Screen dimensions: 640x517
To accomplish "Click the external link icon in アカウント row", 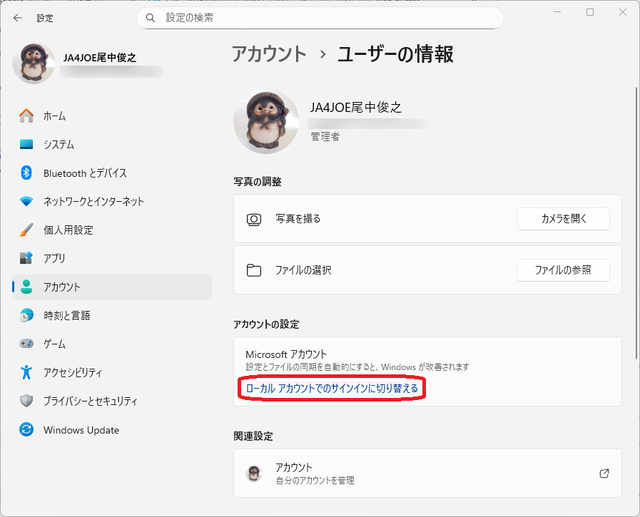I will [604, 473].
